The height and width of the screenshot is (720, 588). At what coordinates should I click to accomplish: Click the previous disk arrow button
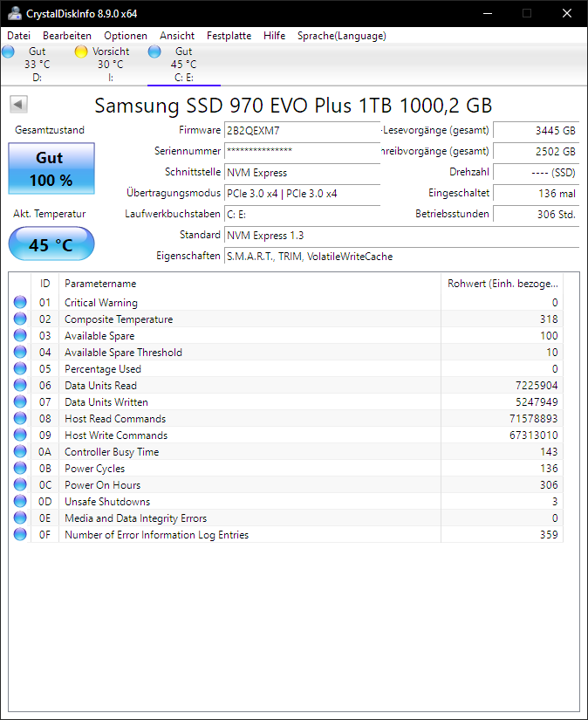tap(19, 104)
